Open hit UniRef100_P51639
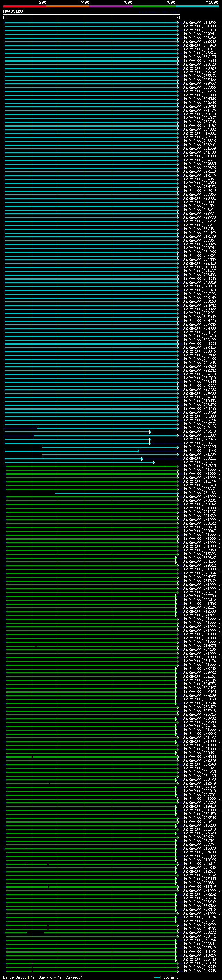The height and width of the screenshot is (980, 222). (x=199, y=516)
